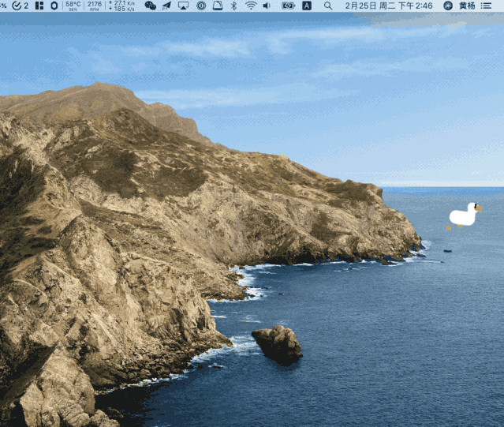The width and height of the screenshot is (504, 427).
Task: Click the 2176 RPM fan speed readout
Action: click(x=95, y=6)
